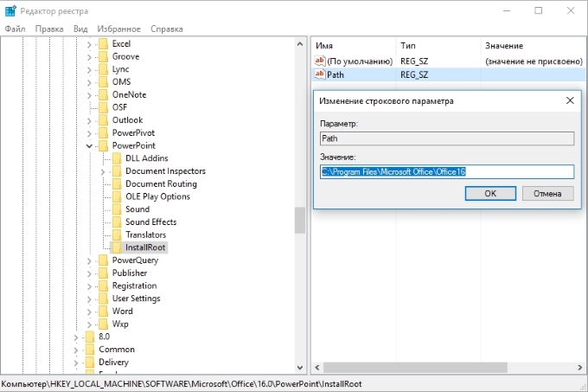
Task: Expand the 8.0 key
Action: (x=76, y=337)
